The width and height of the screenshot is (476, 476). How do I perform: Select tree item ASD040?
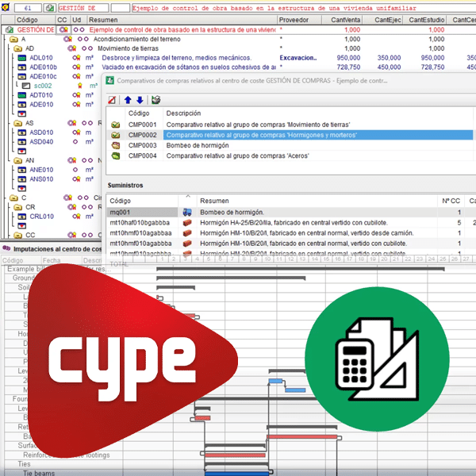pos(41,142)
